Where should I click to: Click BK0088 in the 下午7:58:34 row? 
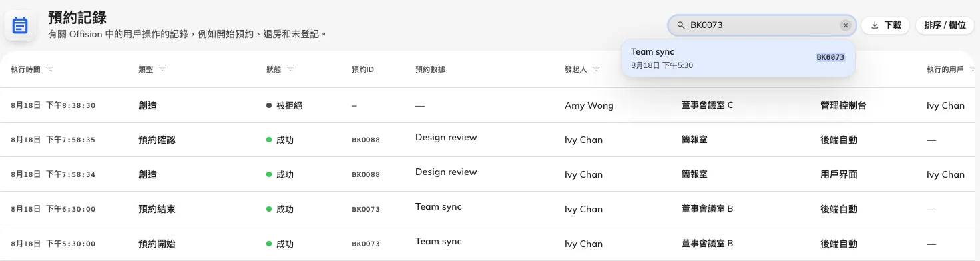pyautogui.click(x=366, y=174)
